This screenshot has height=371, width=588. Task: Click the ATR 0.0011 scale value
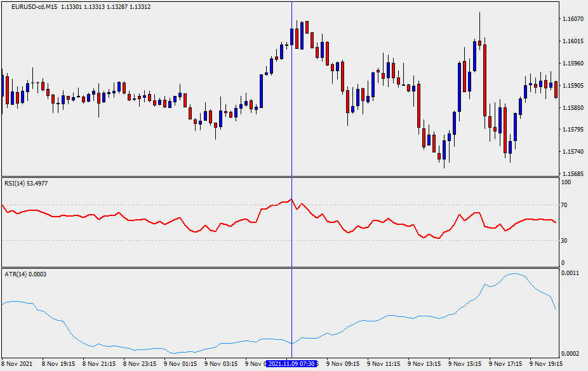coord(571,273)
